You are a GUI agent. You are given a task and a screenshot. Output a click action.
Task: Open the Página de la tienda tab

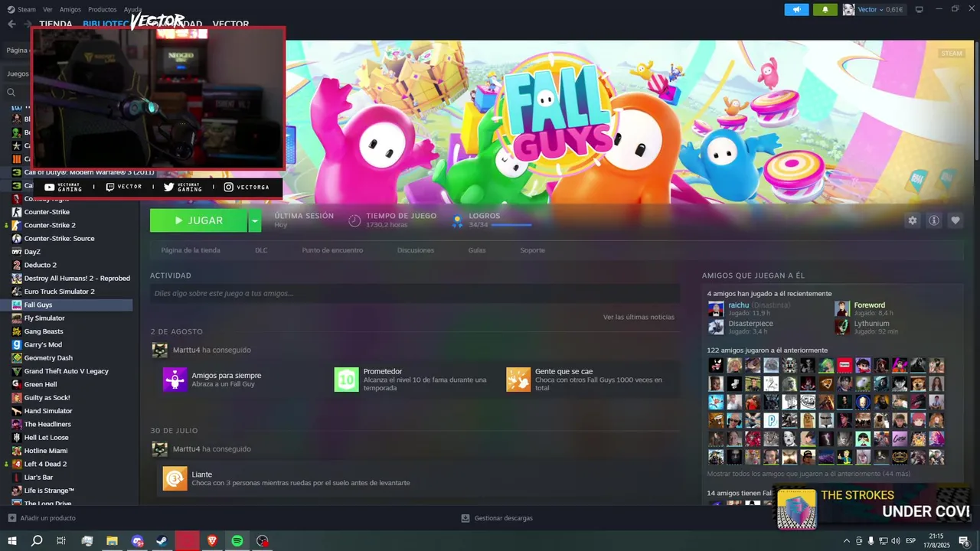(x=191, y=250)
